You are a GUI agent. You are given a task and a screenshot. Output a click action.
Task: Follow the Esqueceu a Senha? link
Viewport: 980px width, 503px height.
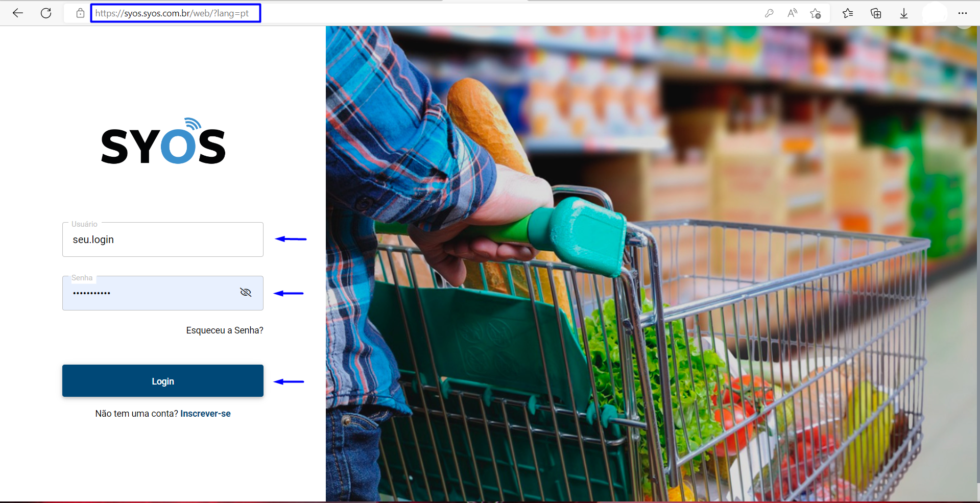point(225,330)
